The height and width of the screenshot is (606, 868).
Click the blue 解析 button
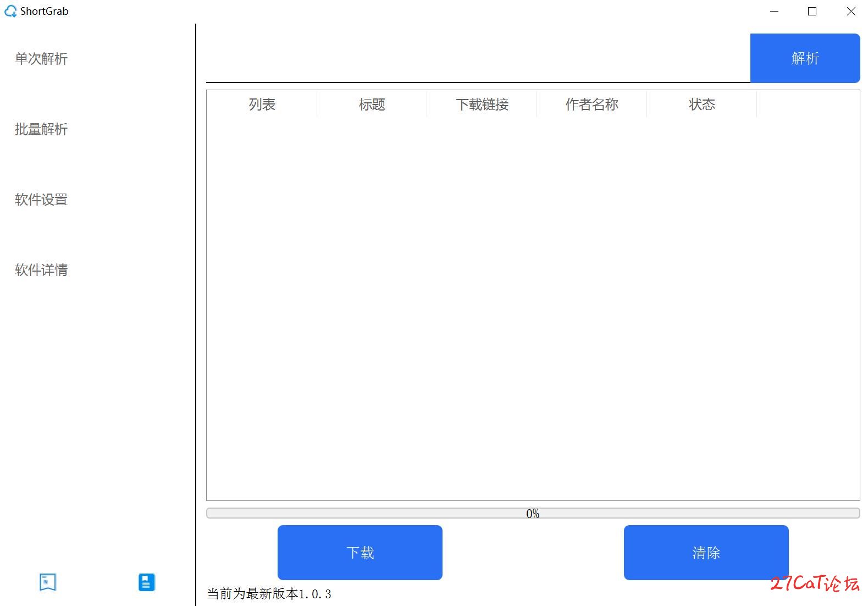[805, 58]
